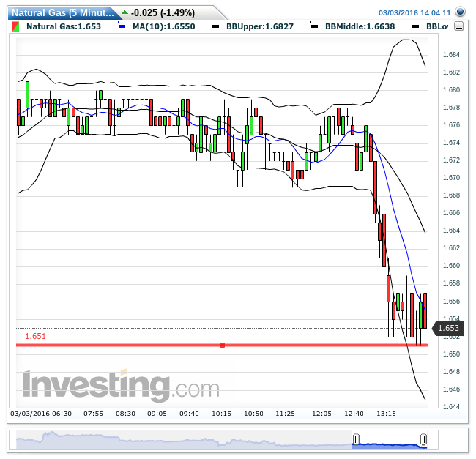476x459 pixels.
Task: Click the black BBUpper legend marker
Action: 215,26
